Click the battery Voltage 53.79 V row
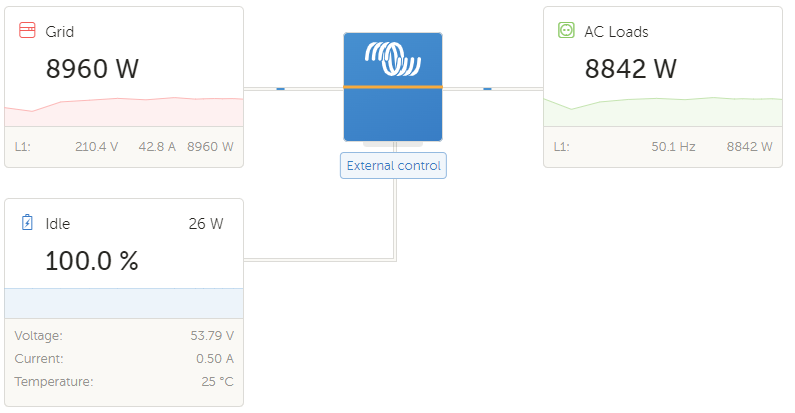Screen dimensions: 795x413 click(x=124, y=336)
